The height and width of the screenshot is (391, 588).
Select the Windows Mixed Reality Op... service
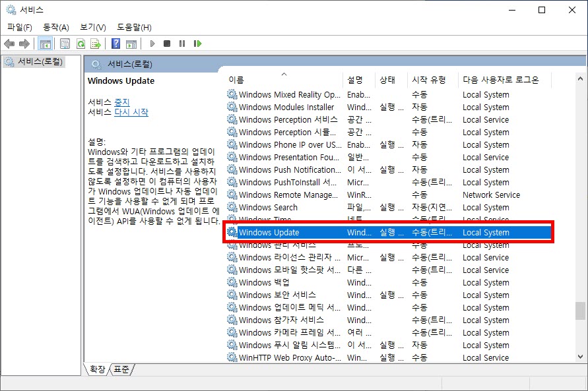[389, 95]
